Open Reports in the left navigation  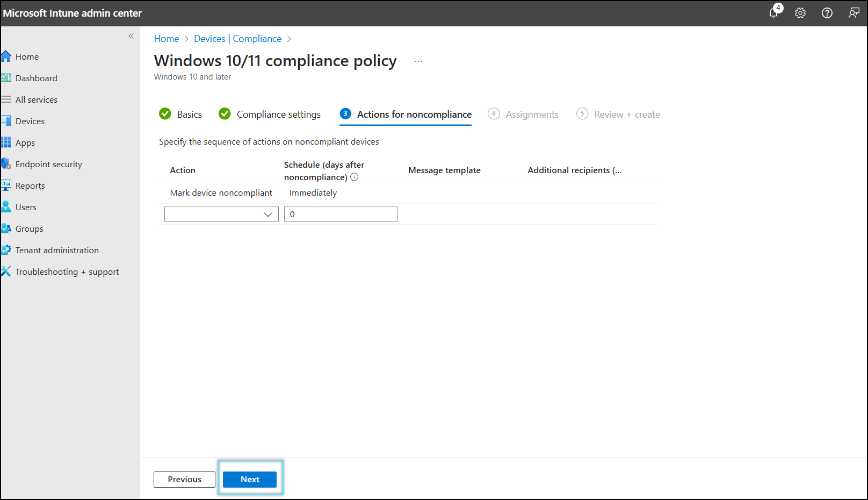pyautogui.click(x=30, y=185)
